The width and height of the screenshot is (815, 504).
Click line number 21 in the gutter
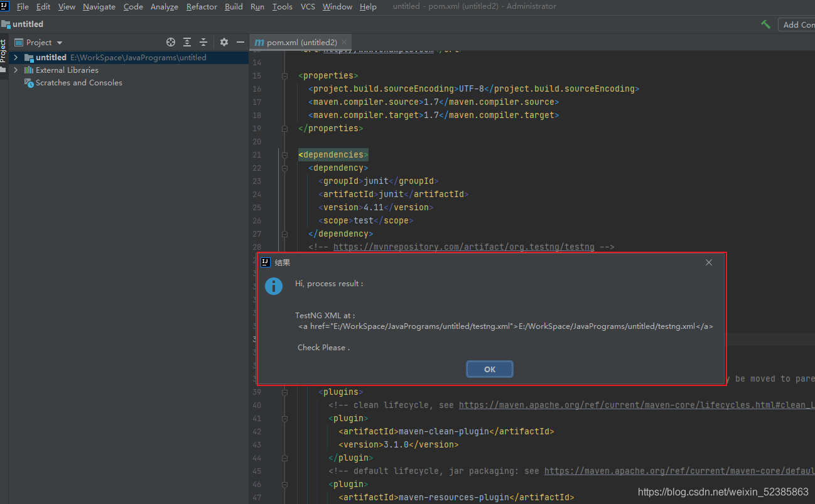256,154
